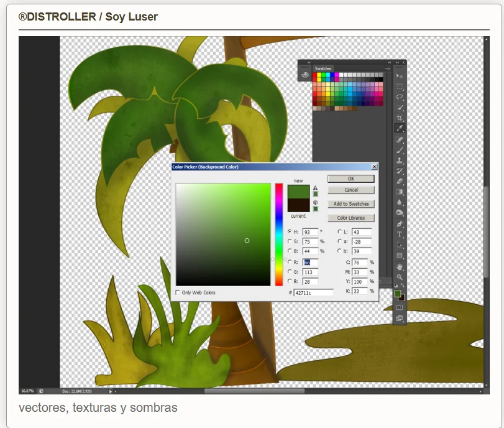The width and height of the screenshot is (504, 428).
Task: Click the vertical hue slider bar
Action: pyautogui.click(x=279, y=235)
